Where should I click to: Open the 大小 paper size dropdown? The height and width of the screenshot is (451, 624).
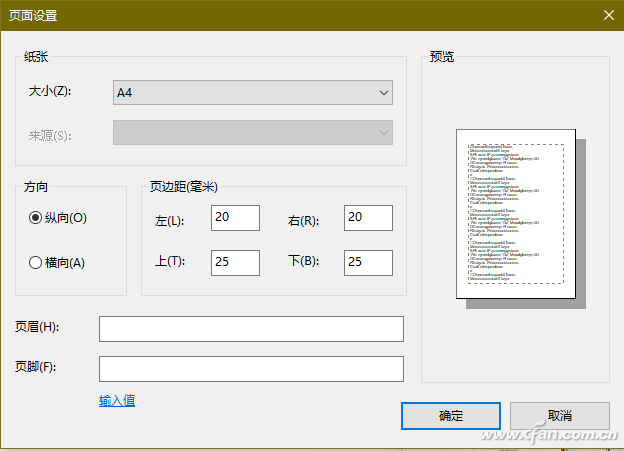[253, 93]
